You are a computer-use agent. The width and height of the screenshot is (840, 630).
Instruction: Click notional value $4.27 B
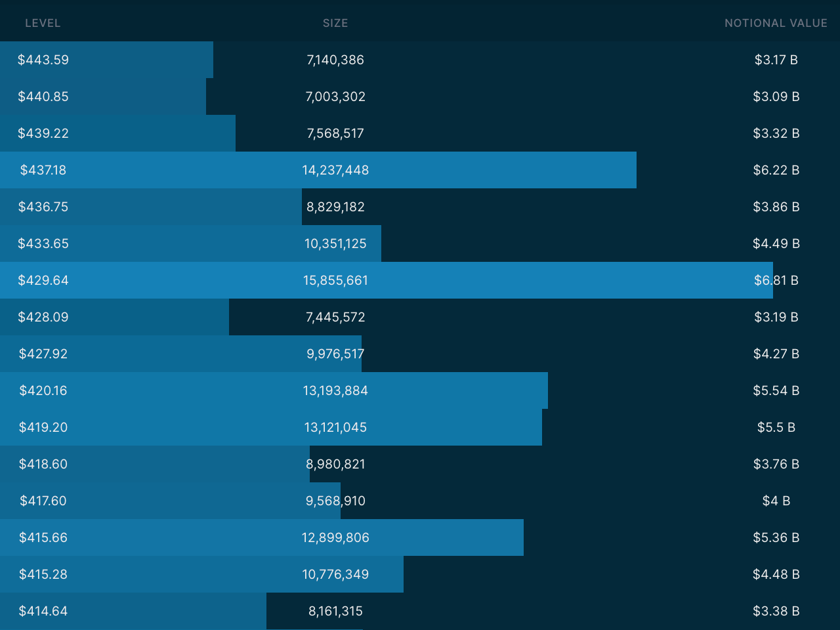(x=776, y=354)
